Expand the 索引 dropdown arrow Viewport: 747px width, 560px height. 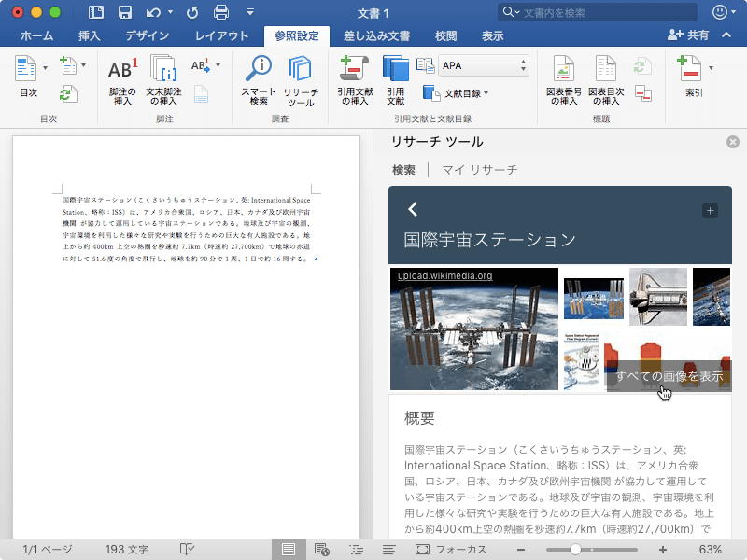[x=711, y=67]
